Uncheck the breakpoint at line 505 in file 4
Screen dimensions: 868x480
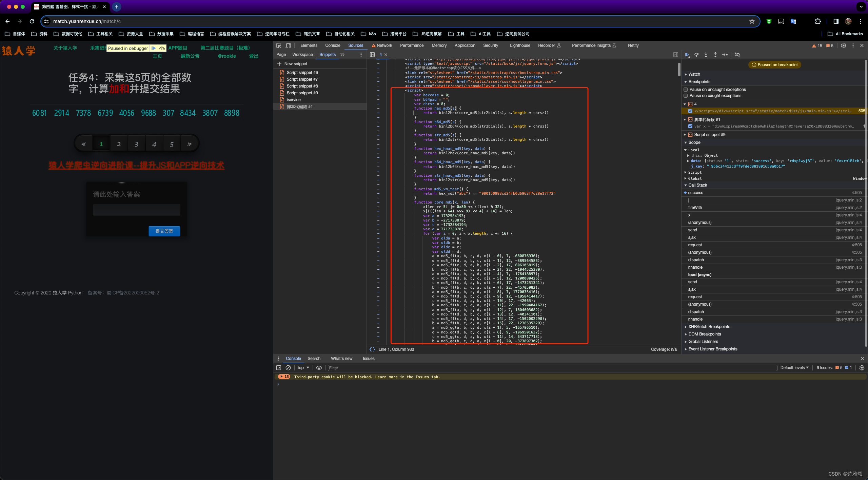690,111
